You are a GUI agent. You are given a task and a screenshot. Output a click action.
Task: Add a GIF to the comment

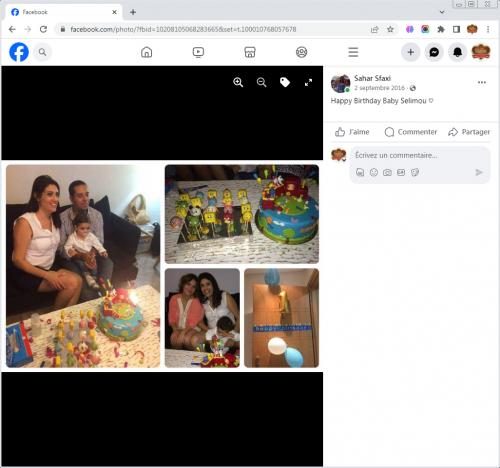pyautogui.click(x=401, y=172)
